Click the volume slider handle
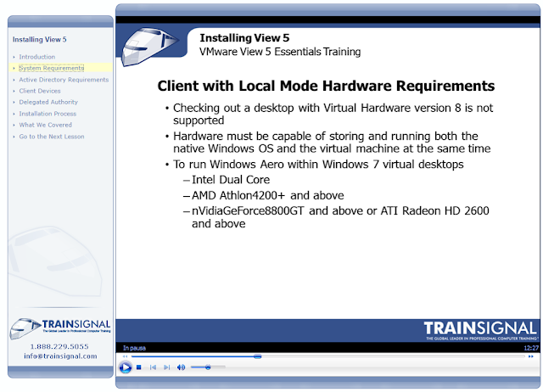The height and width of the screenshot is (392, 543). tap(208, 367)
